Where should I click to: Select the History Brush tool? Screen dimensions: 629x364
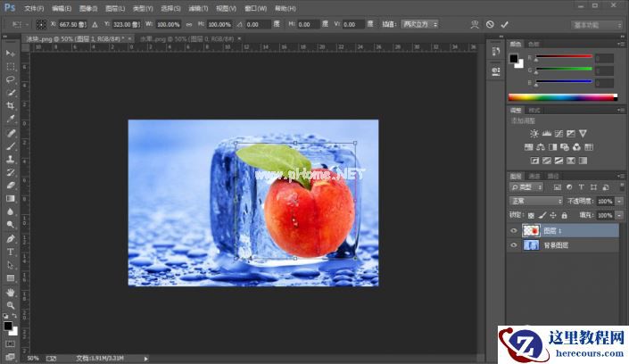pos(11,172)
